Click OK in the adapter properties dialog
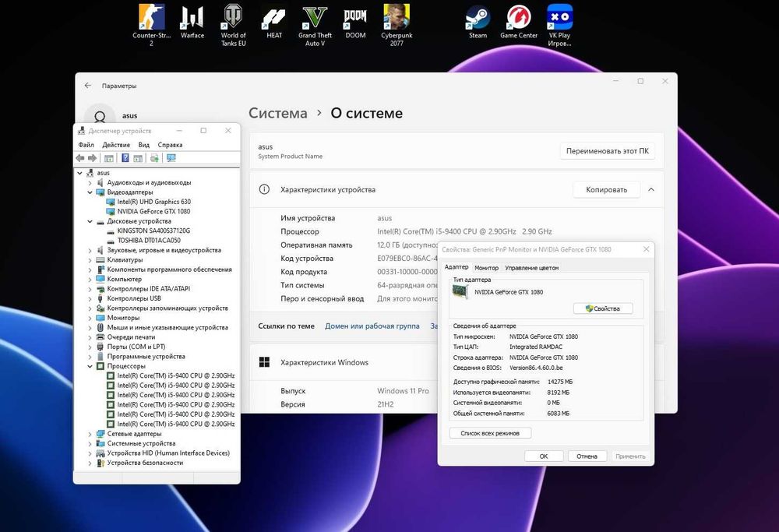The width and height of the screenshot is (779, 532). click(x=544, y=456)
